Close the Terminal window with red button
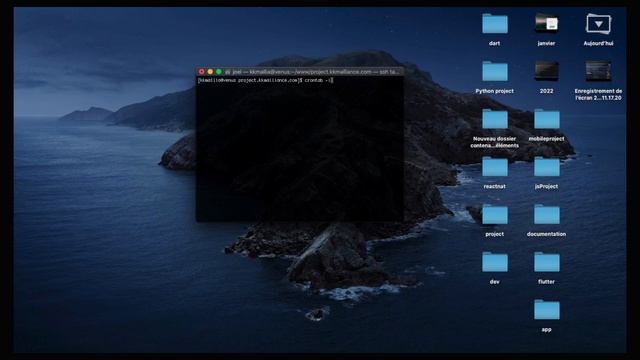The height and width of the screenshot is (360, 640). tap(202, 72)
